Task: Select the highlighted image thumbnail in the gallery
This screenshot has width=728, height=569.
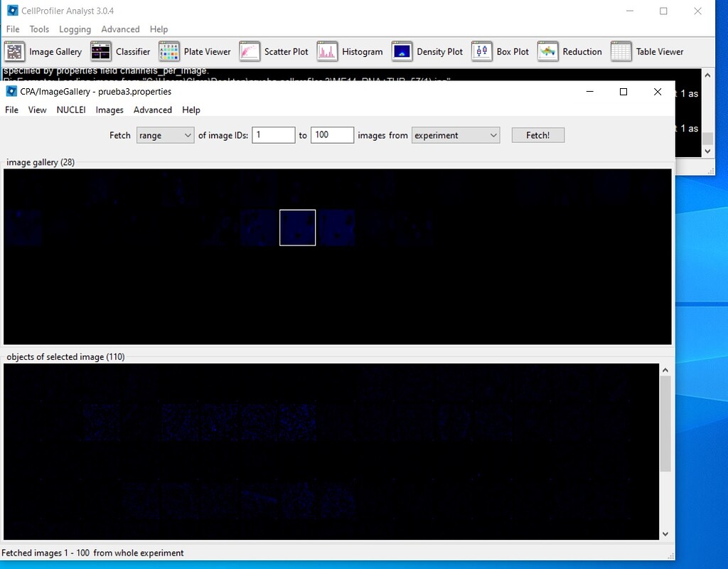Action: point(297,227)
